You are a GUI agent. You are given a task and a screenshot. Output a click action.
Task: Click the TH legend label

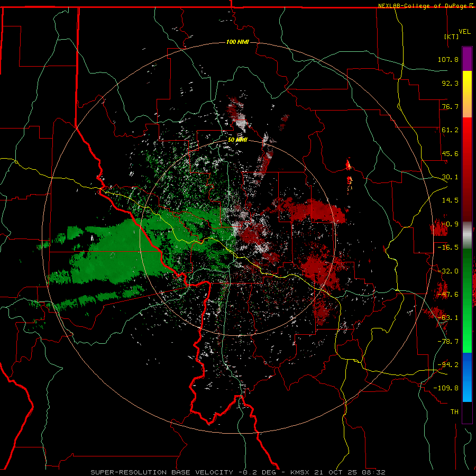454,411
